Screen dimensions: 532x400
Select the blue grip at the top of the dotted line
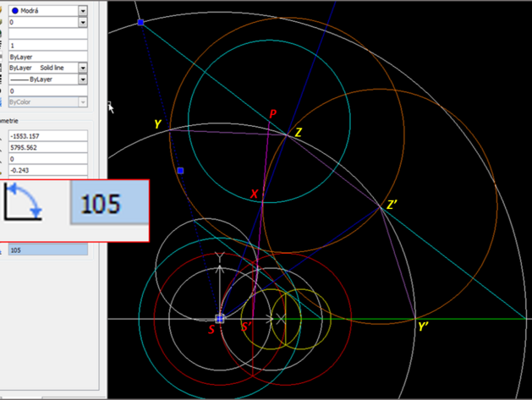pos(140,22)
